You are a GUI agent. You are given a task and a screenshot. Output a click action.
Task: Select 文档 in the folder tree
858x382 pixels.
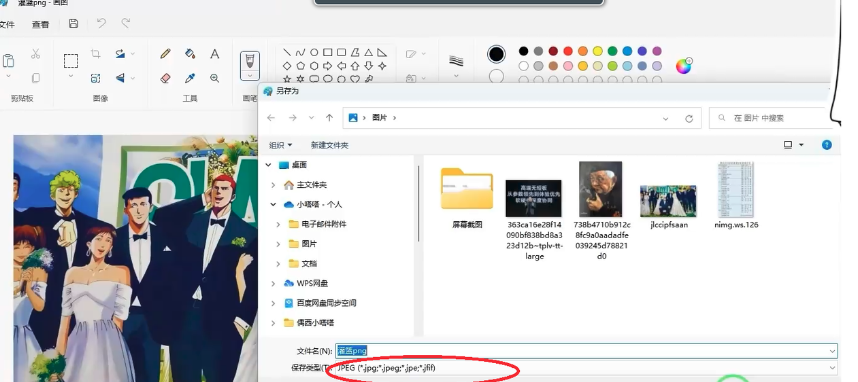point(309,264)
